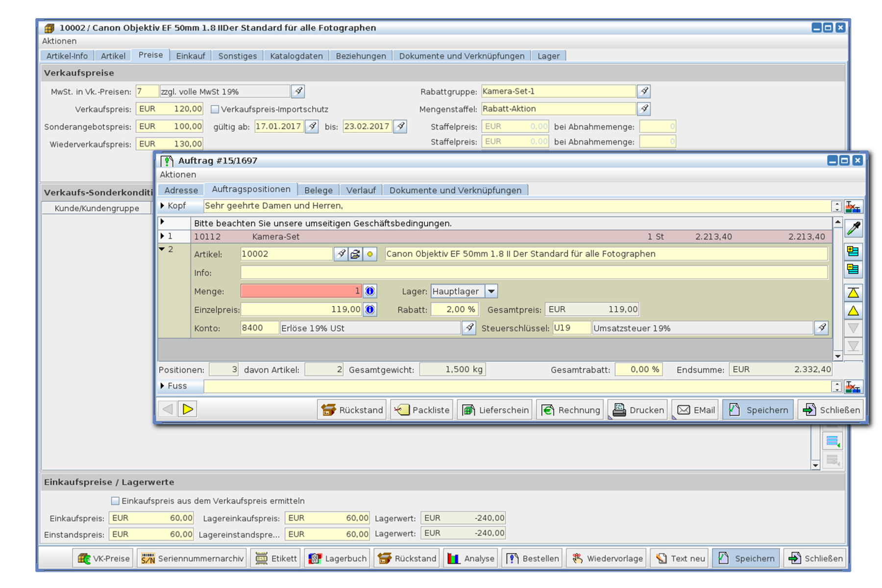Click the blue info icon beside Einzelpreis
This screenshot has width=882, height=588.
pos(370,309)
